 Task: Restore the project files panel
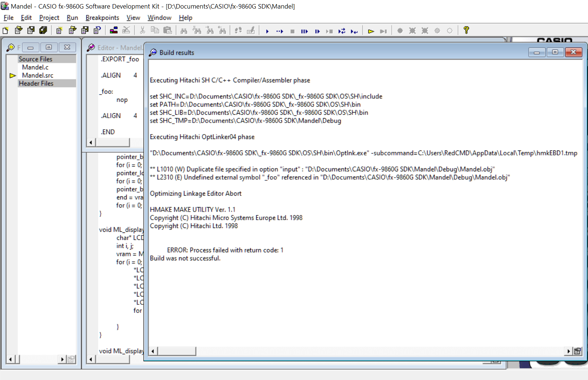[x=49, y=47]
